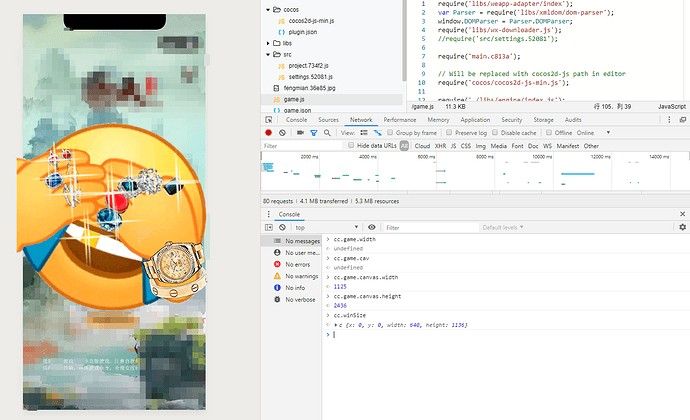
Task: Clear the network log
Action: tap(283, 132)
